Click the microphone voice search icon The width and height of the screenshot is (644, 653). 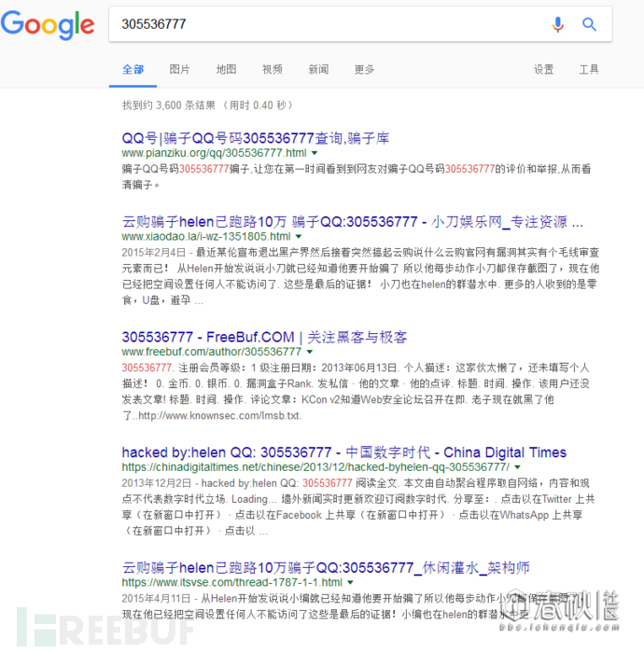(558, 24)
